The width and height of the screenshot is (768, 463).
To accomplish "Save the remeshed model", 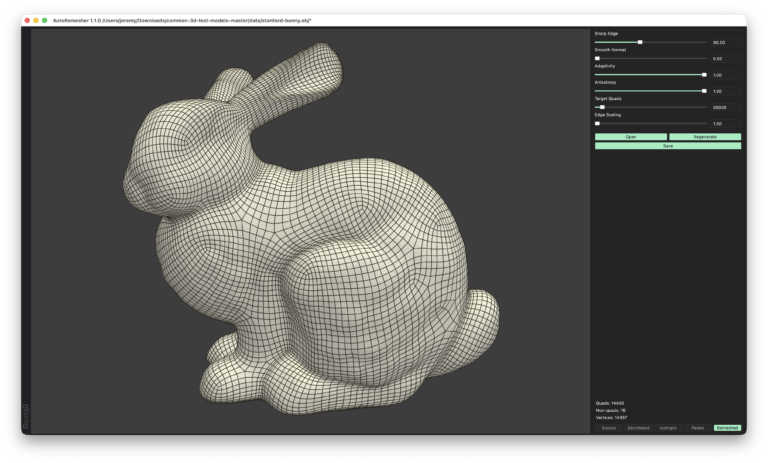I will 668,146.
